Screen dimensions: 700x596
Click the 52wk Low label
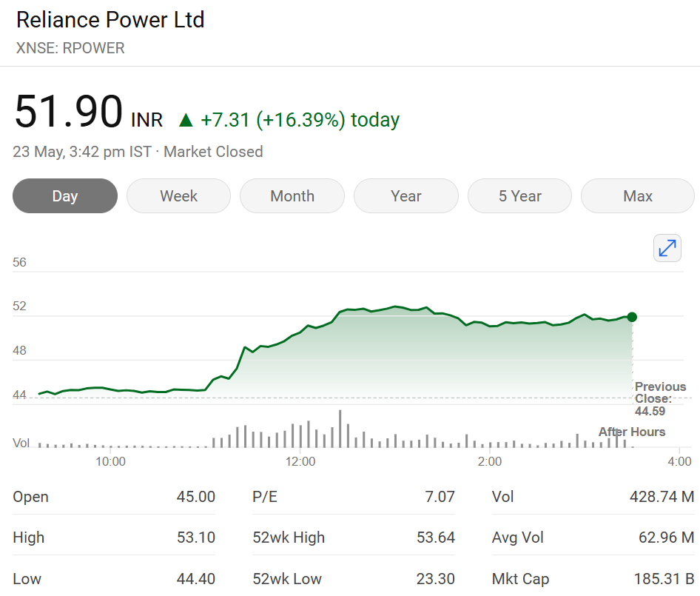(x=287, y=578)
